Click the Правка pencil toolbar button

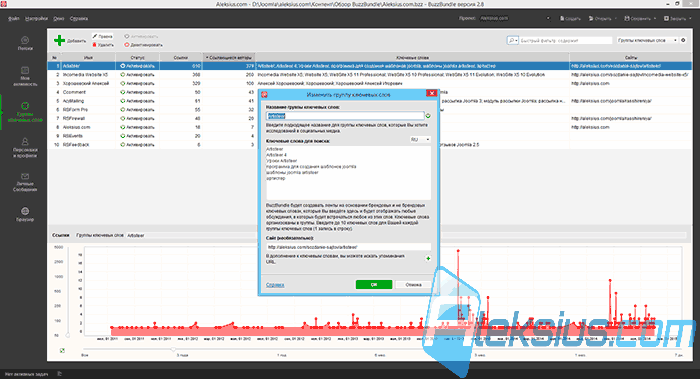pos(102,36)
